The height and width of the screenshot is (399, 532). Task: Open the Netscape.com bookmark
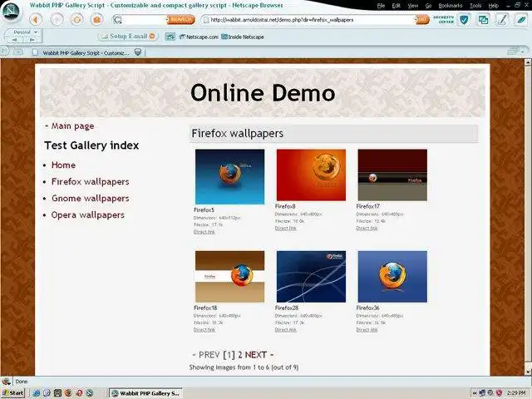point(199,37)
